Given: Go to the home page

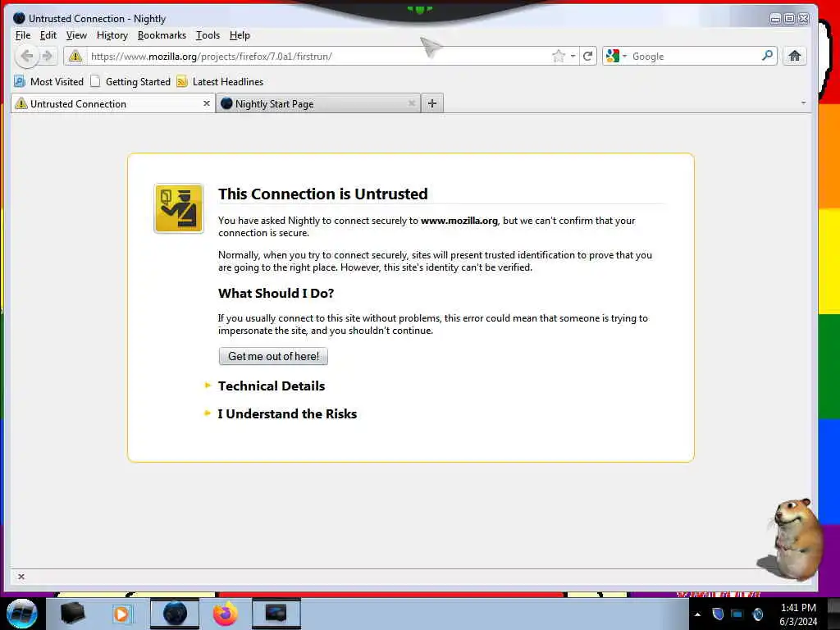Looking at the screenshot, I should 794,56.
